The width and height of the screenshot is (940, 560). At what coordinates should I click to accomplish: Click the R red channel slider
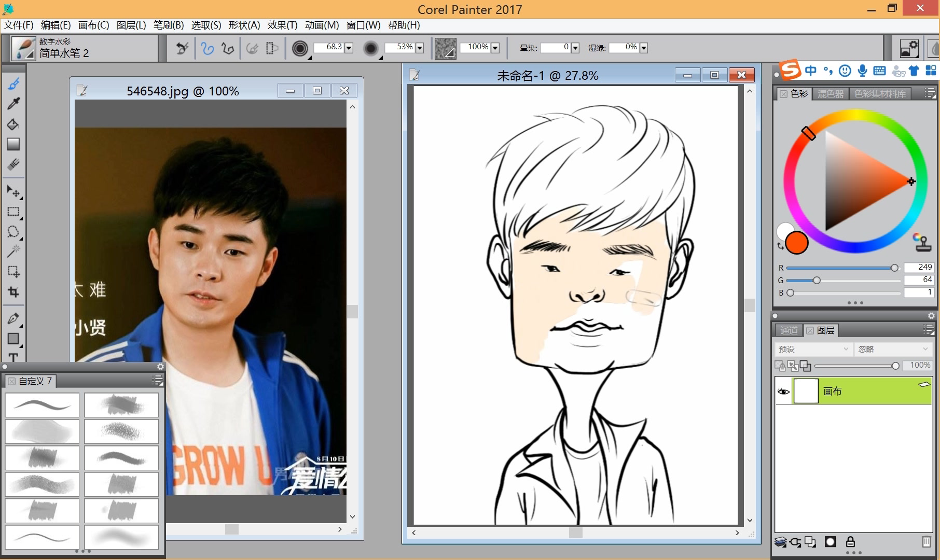point(843,268)
